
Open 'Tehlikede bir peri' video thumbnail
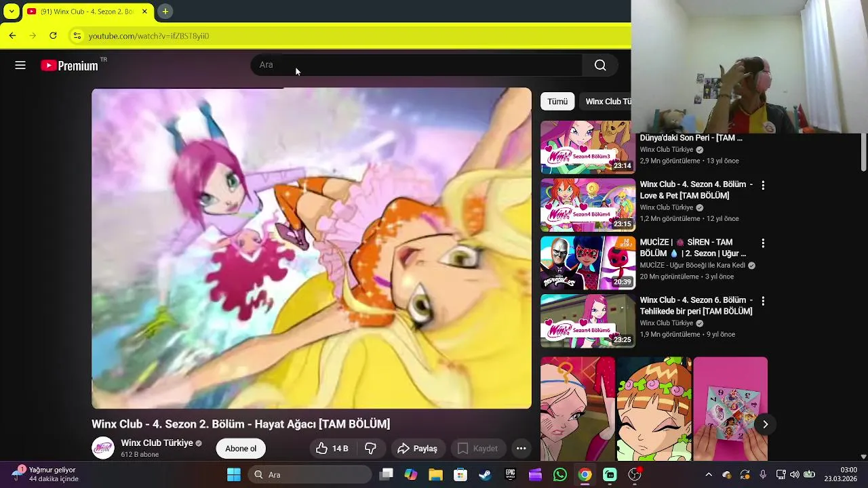588,321
